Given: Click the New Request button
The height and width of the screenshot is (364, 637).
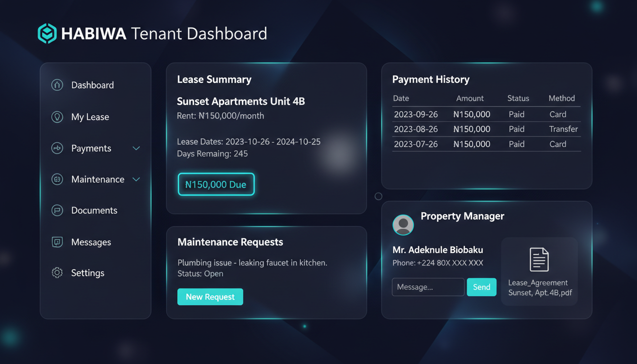Looking at the screenshot, I should pos(210,296).
